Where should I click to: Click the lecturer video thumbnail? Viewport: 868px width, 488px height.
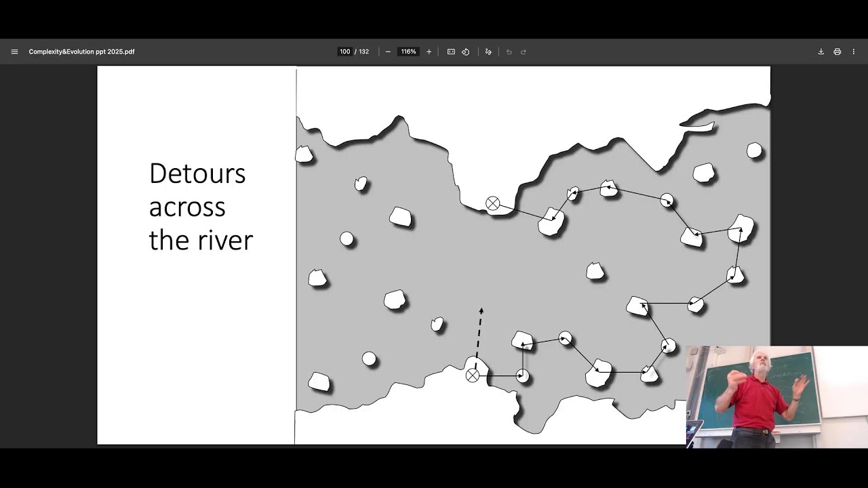click(777, 397)
